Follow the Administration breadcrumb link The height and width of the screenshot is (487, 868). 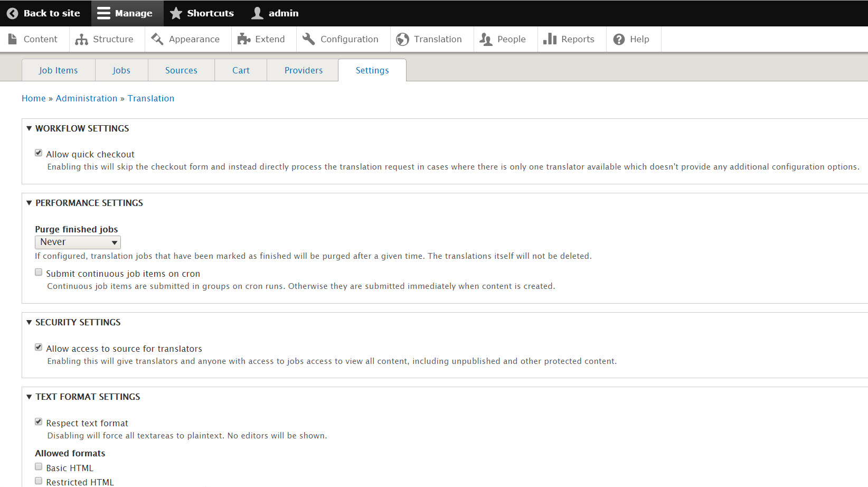click(87, 98)
